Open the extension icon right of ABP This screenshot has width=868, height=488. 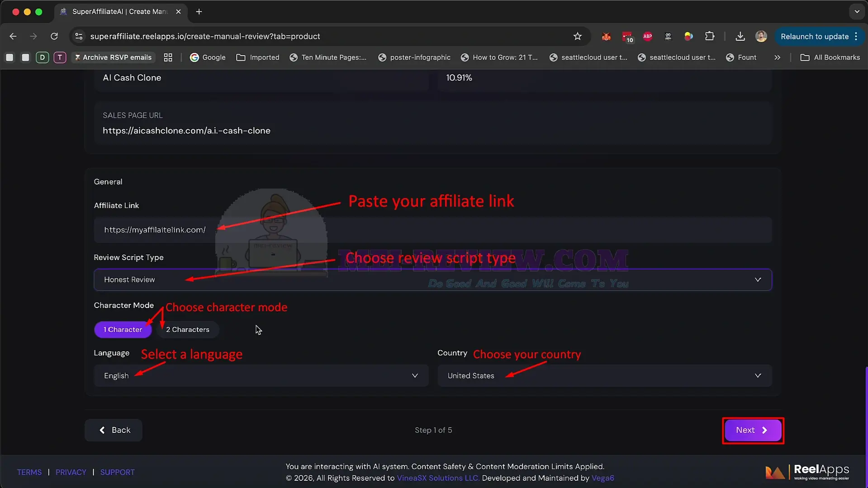coord(668,36)
